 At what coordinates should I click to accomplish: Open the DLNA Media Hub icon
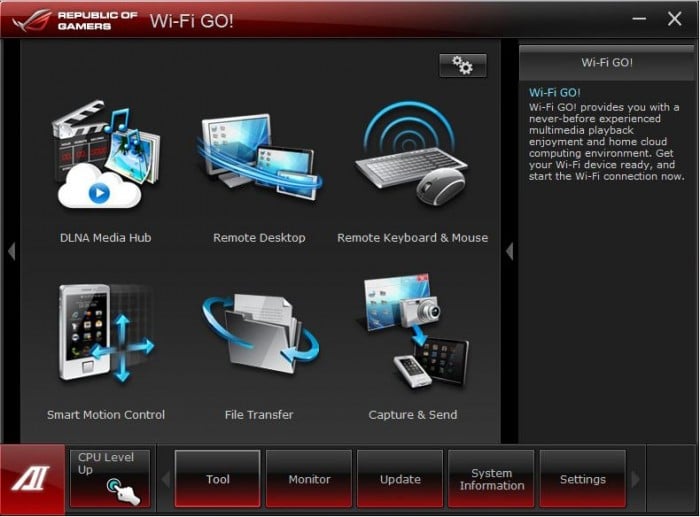pos(105,160)
